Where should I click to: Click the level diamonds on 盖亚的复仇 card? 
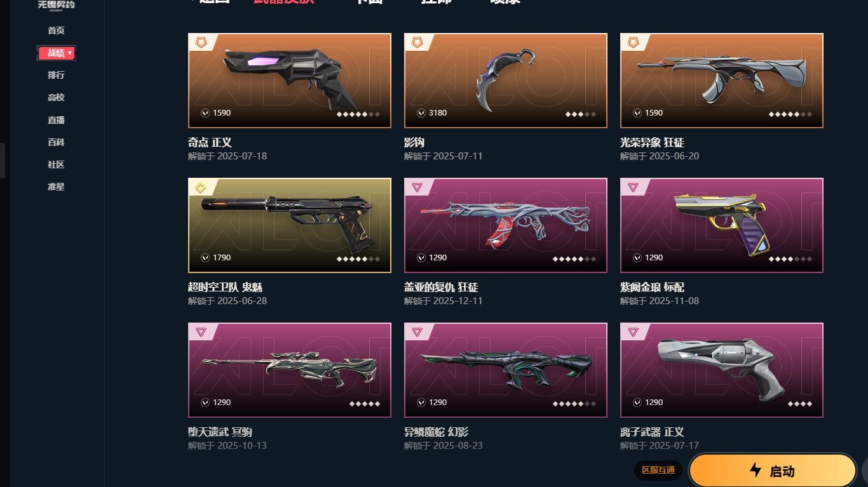(574, 259)
